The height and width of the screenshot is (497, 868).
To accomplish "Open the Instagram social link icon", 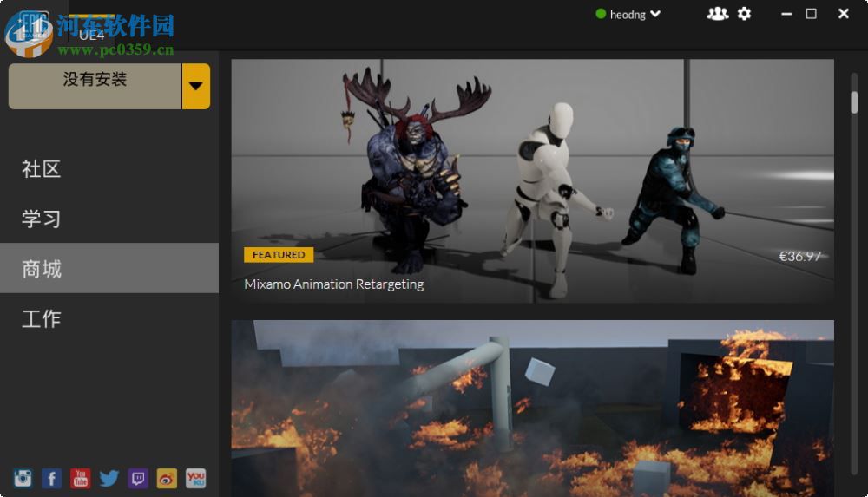I will [x=23, y=478].
